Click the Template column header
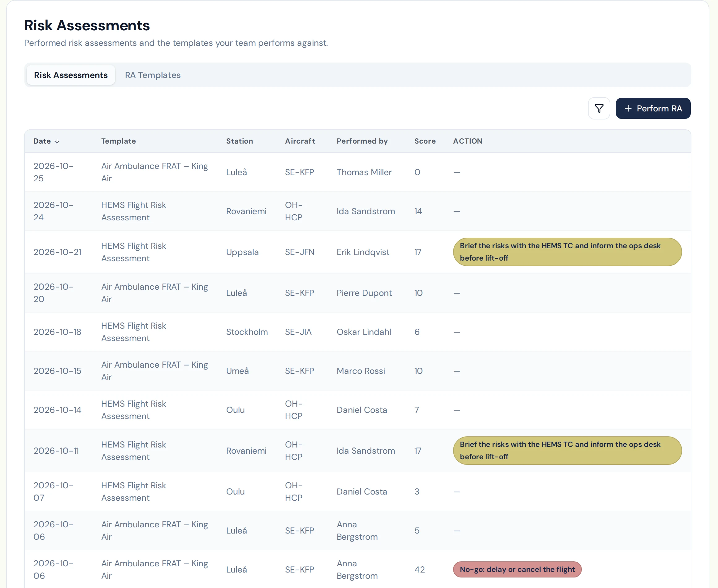 119,141
